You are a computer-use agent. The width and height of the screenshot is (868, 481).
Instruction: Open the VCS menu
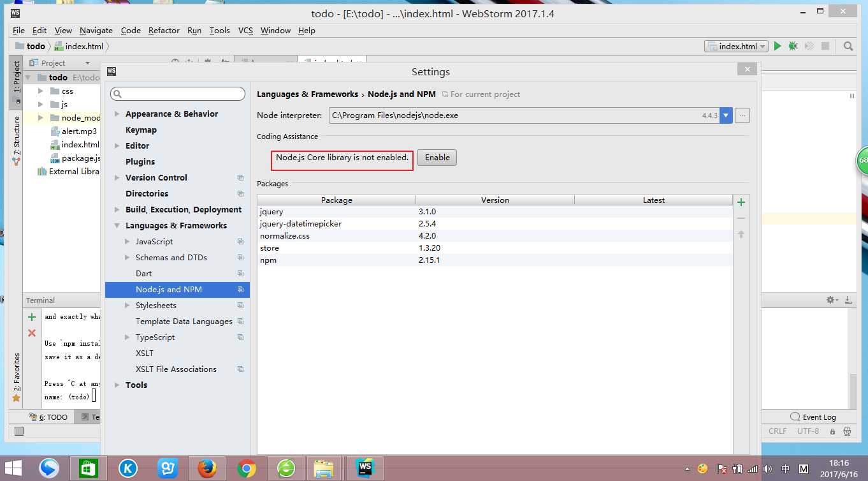pyautogui.click(x=245, y=31)
